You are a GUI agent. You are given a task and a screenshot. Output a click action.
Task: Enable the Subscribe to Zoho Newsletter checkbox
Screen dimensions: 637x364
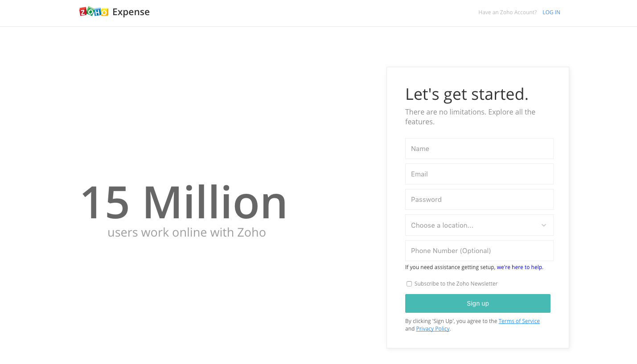[409, 284]
